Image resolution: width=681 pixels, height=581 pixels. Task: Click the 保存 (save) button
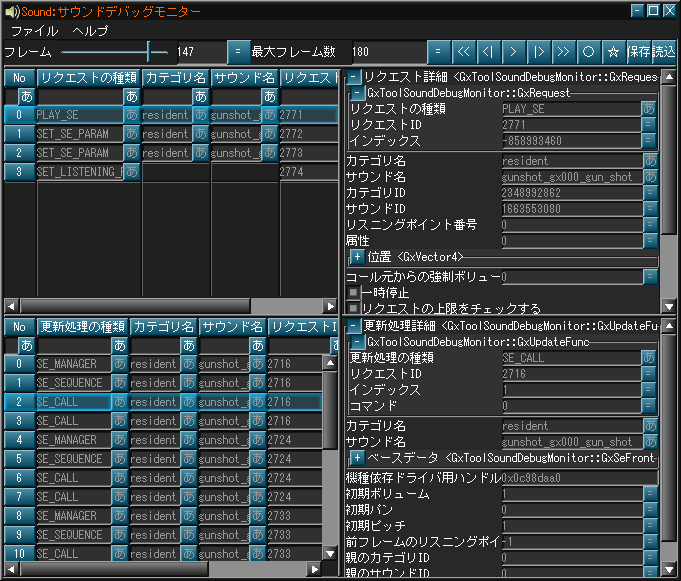point(638,52)
